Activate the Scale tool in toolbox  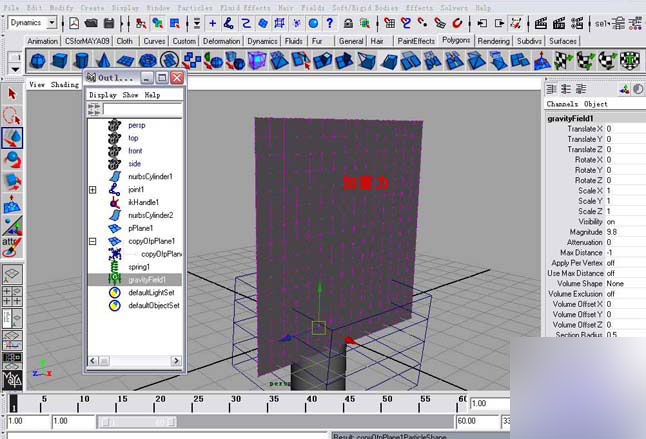[12, 181]
